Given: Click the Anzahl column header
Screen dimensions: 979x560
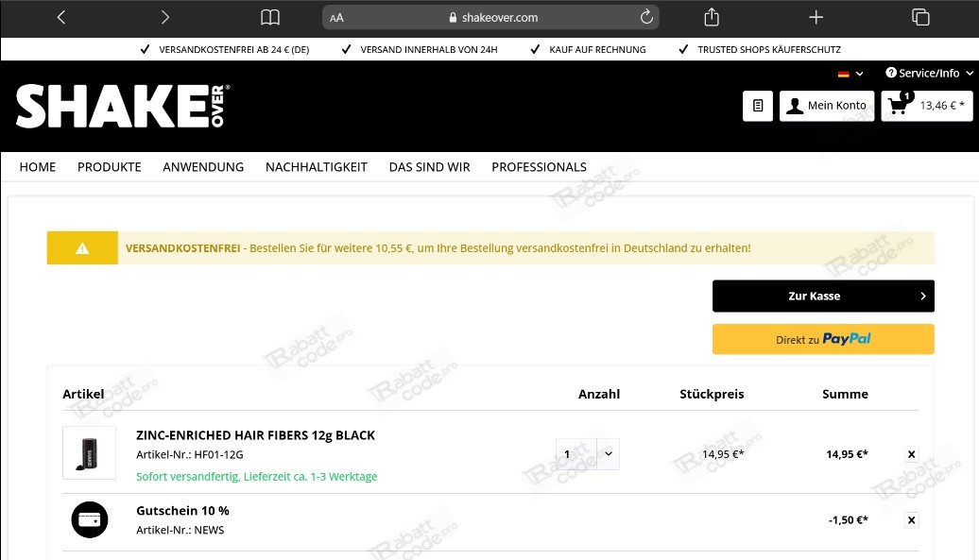Looking at the screenshot, I should (x=599, y=394).
